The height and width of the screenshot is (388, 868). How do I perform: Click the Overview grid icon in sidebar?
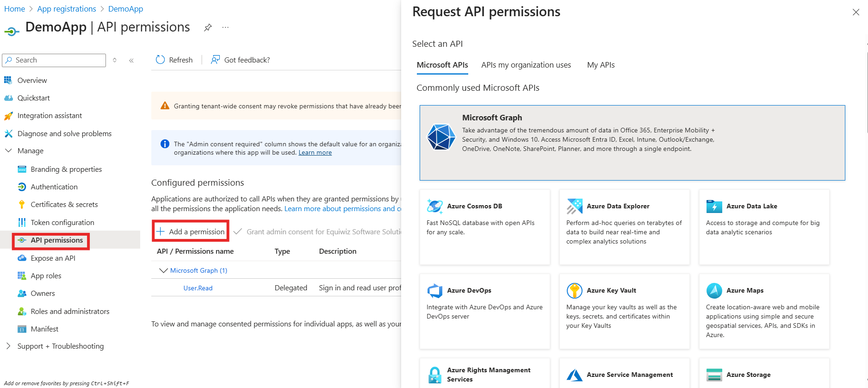tap(8, 80)
